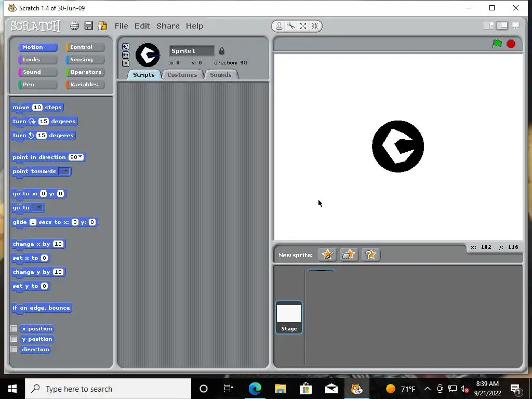Click the red stop sign button
The image size is (532, 399).
pyautogui.click(x=511, y=44)
